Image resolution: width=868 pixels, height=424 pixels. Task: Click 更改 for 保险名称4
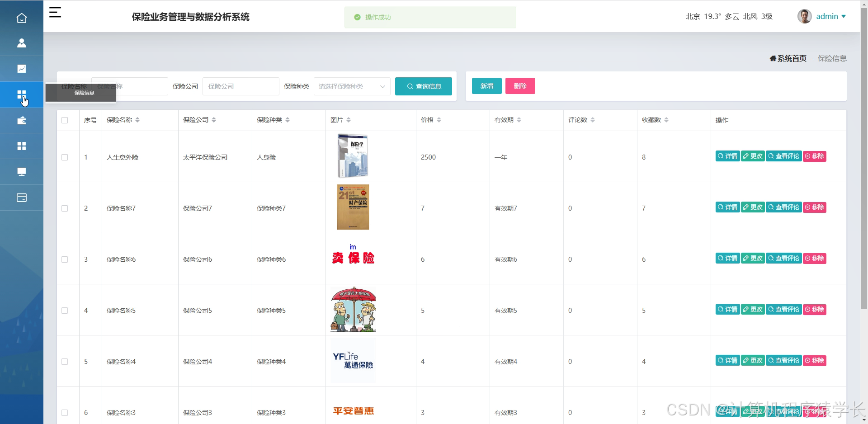pyautogui.click(x=753, y=360)
